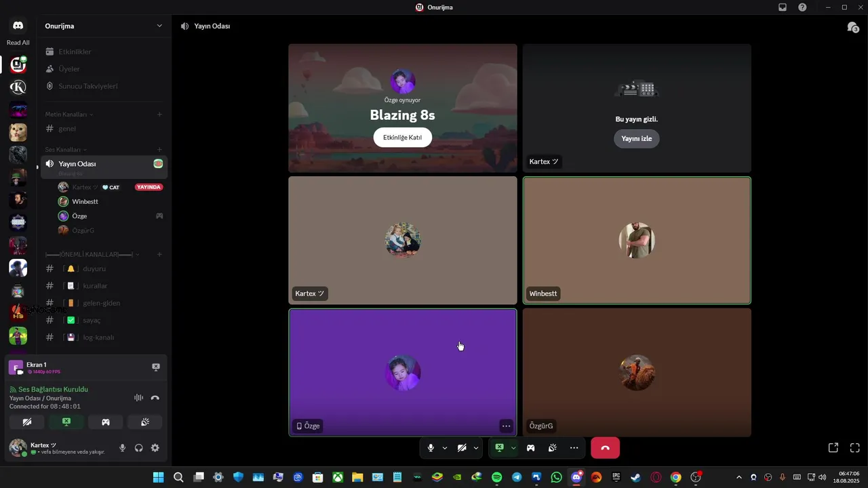Enter full screen mode for call
The image size is (868, 488).
855,448
